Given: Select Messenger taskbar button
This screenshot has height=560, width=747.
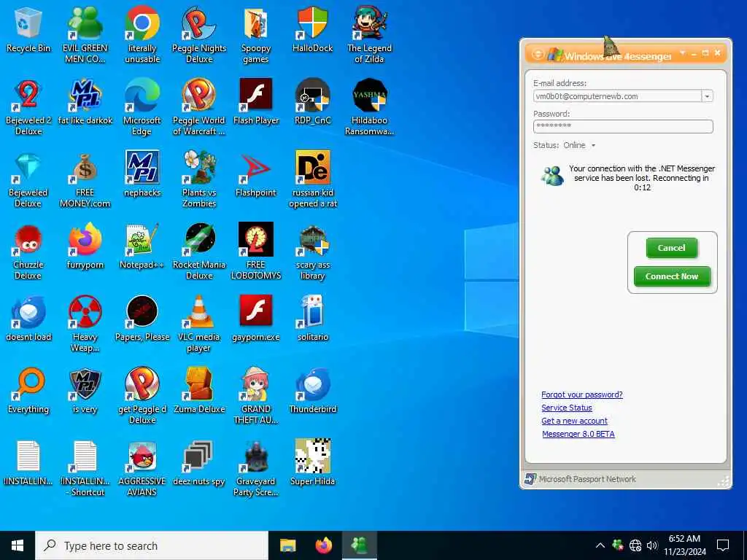Looking at the screenshot, I should 359,545.
